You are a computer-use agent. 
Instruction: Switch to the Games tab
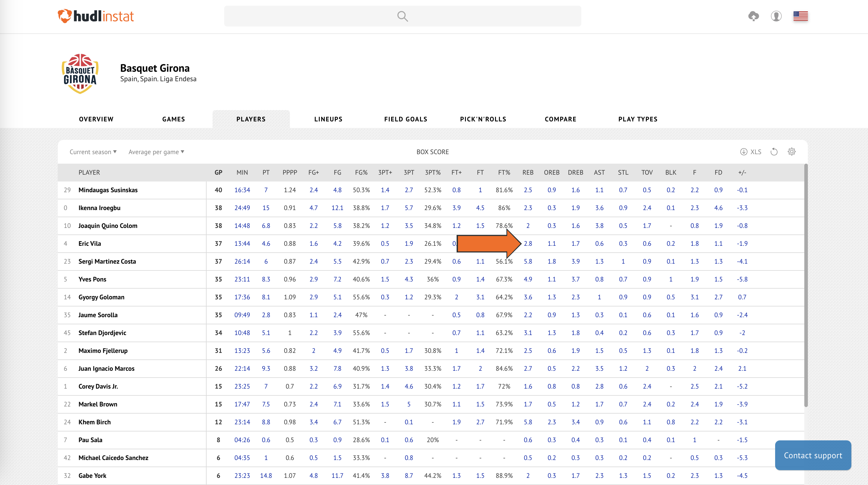(x=174, y=119)
